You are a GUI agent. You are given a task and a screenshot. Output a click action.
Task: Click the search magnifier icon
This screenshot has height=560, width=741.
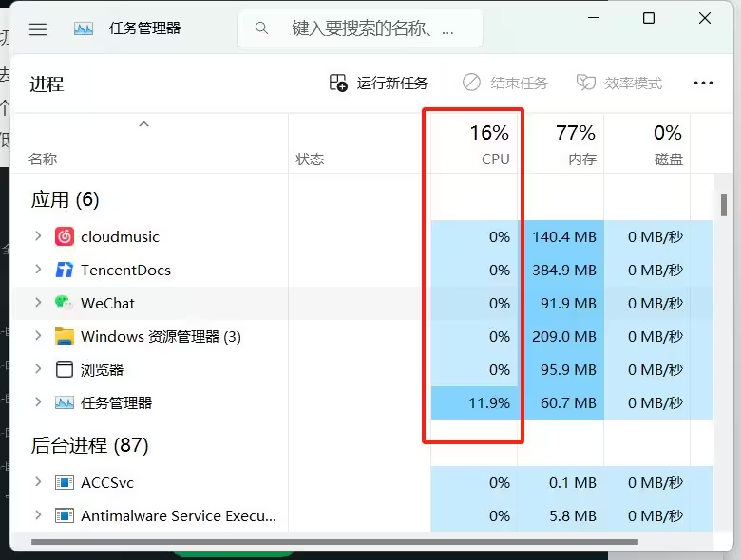(x=261, y=28)
